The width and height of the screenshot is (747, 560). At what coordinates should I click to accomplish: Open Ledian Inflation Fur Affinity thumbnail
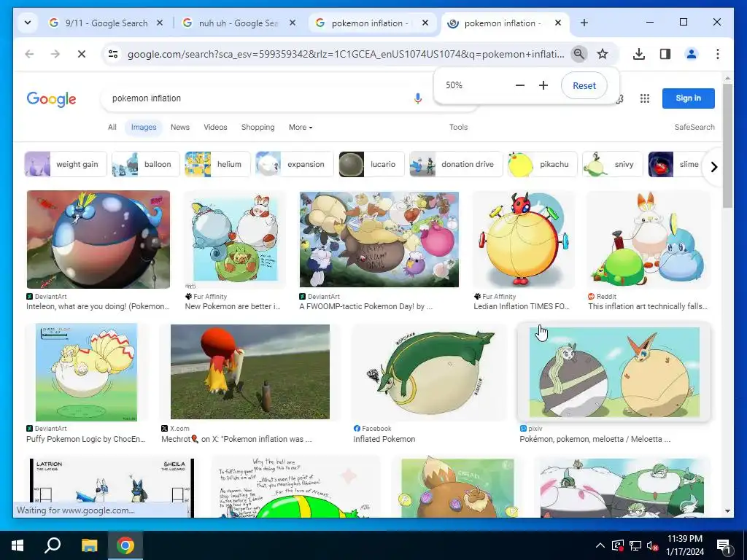[x=523, y=239]
